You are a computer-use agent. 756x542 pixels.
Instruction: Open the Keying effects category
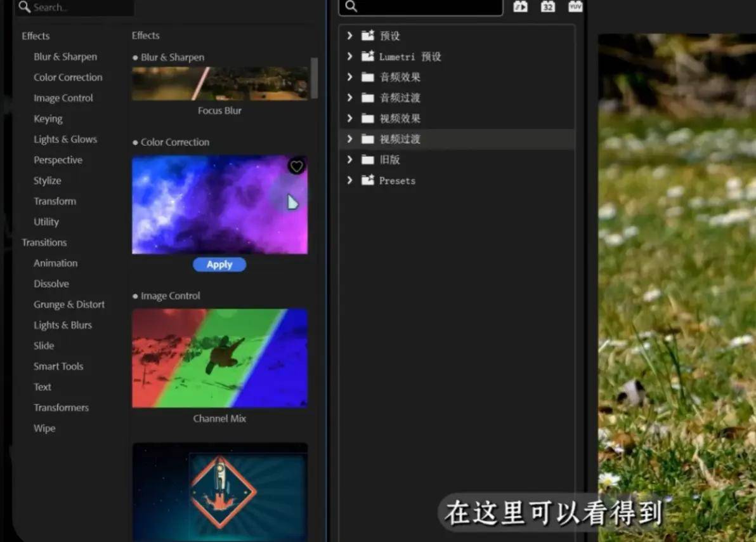pyautogui.click(x=48, y=119)
